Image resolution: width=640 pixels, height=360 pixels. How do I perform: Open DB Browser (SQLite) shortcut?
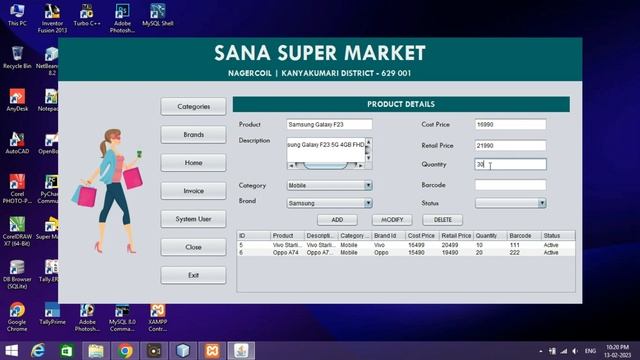coord(17,274)
